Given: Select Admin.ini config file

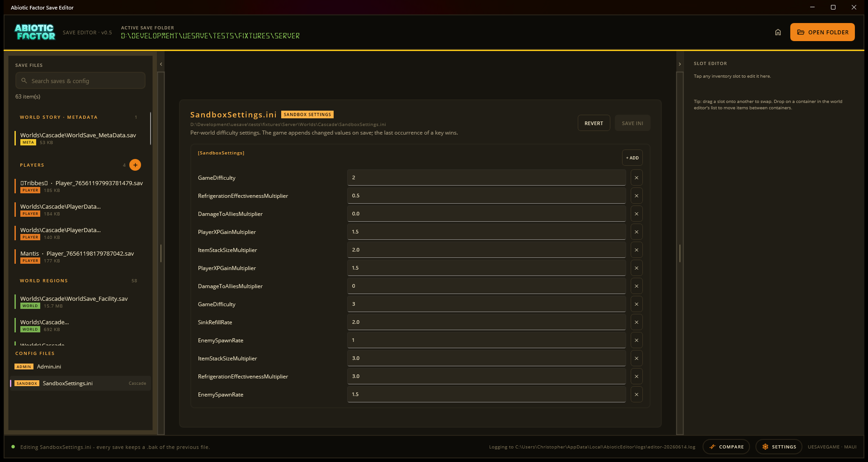Looking at the screenshot, I should 80,367.
